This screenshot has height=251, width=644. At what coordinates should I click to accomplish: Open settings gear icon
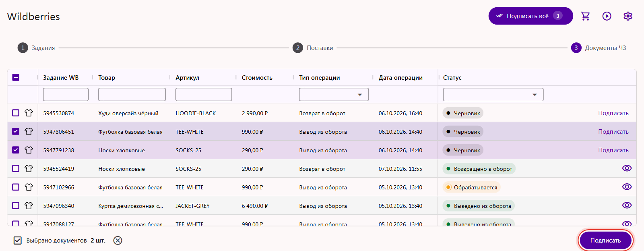click(x=628, y=16)
